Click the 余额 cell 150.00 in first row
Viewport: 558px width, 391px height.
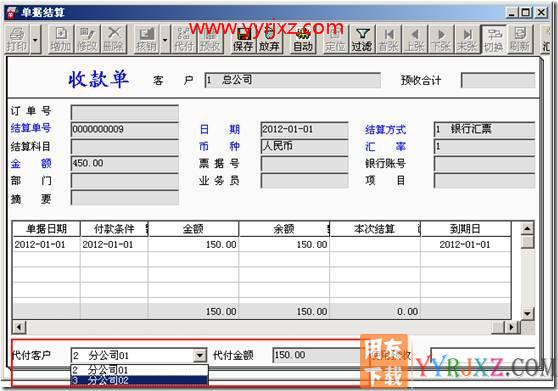click(284, 244)
